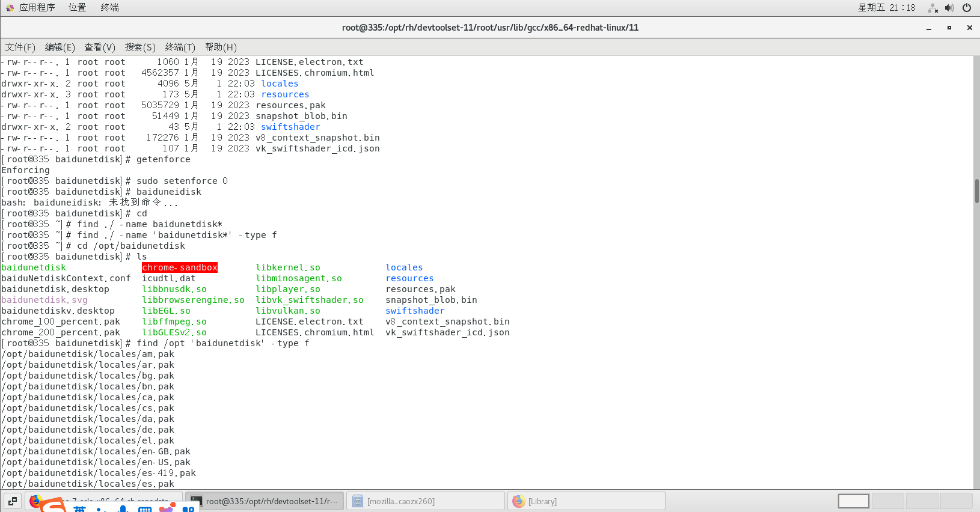Click baiduNetdiskContext.conf in ls output

click(x=66, y=278)
